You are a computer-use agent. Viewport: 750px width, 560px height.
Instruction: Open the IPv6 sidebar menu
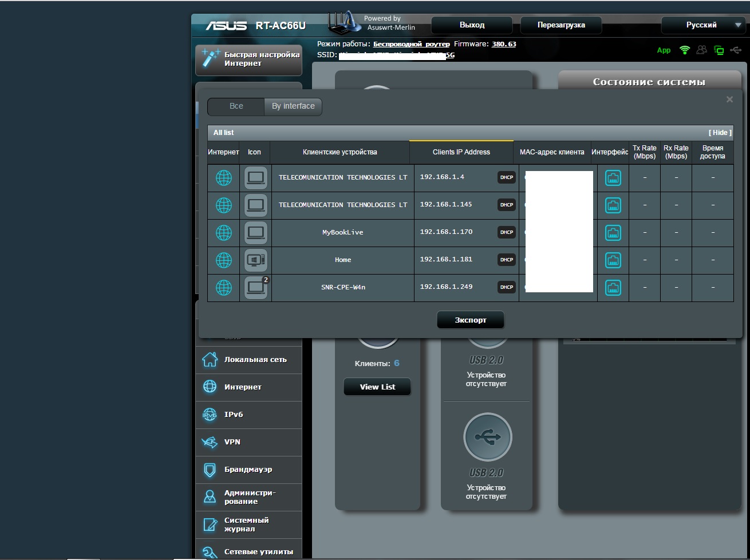248,415
